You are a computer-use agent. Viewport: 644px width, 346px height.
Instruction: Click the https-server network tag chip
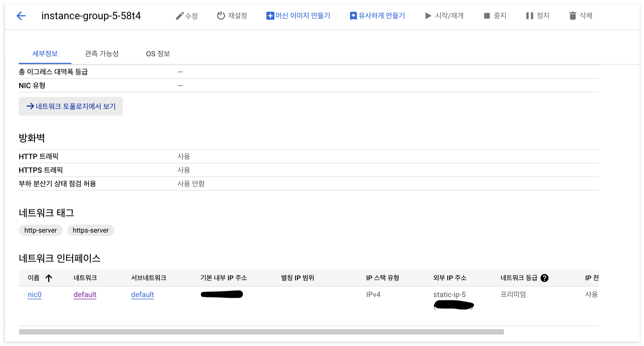[91, 230]
